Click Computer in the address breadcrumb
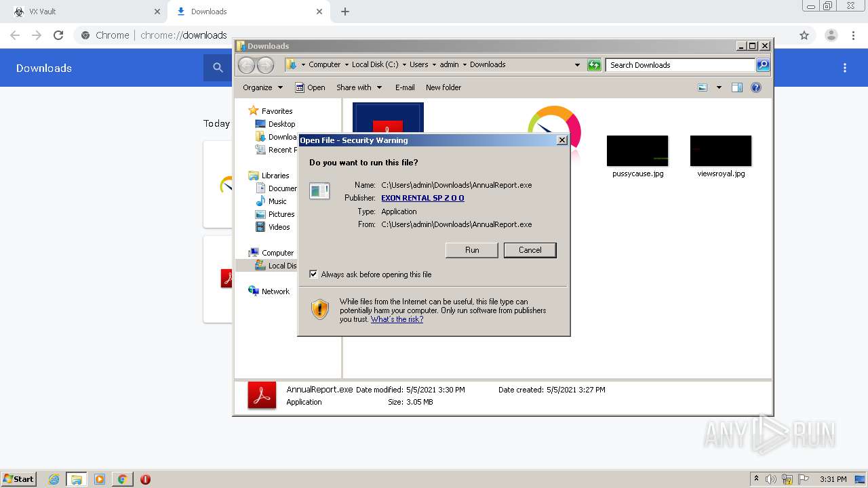This screenshot has width=868, height=488. coord(324,65)
